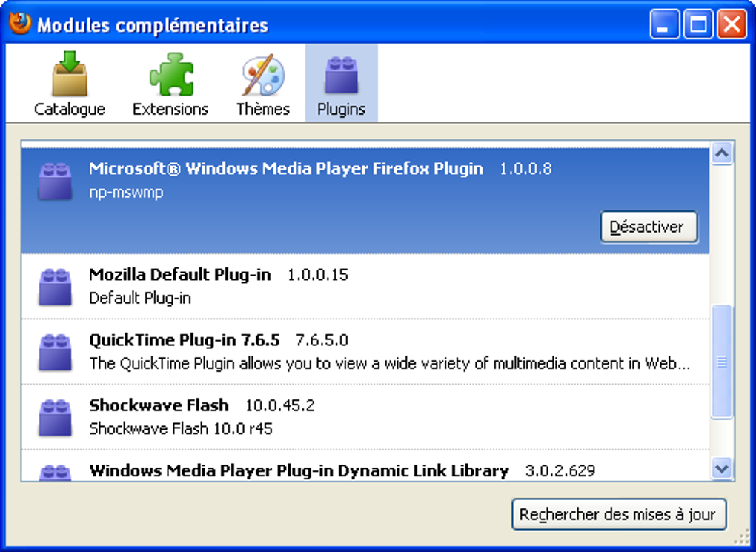
Task: Click the scrollbar down arrow
Action: pos(722,468)
